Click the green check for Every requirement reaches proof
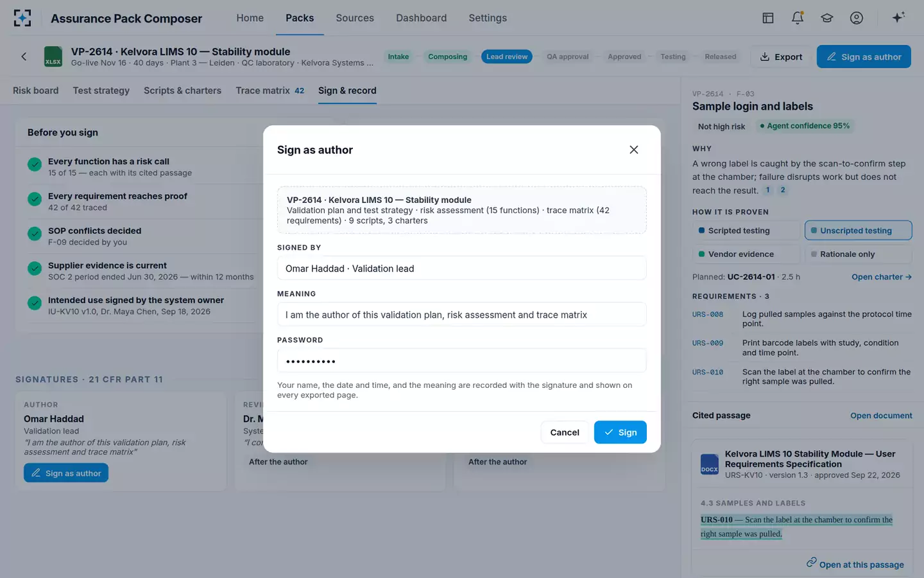The height and width of the screenshot is (578, 924). (x=35, y=199)
